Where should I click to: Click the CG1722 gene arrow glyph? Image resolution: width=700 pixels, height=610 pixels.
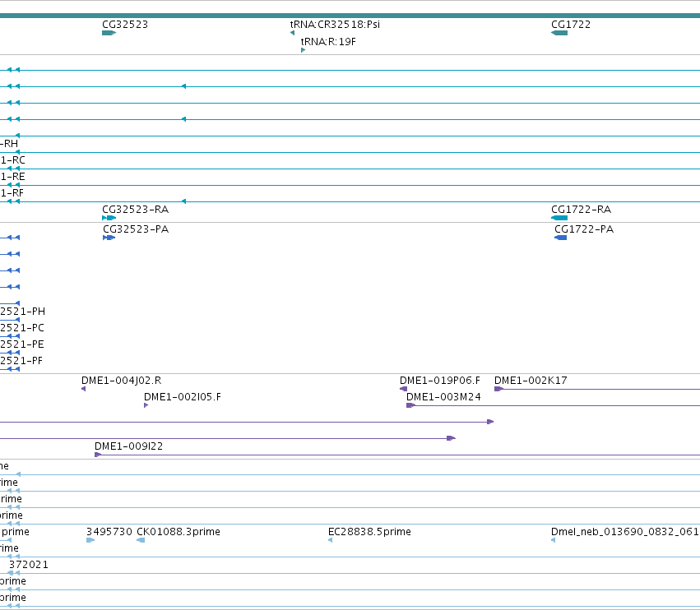(x=559, y=33)
